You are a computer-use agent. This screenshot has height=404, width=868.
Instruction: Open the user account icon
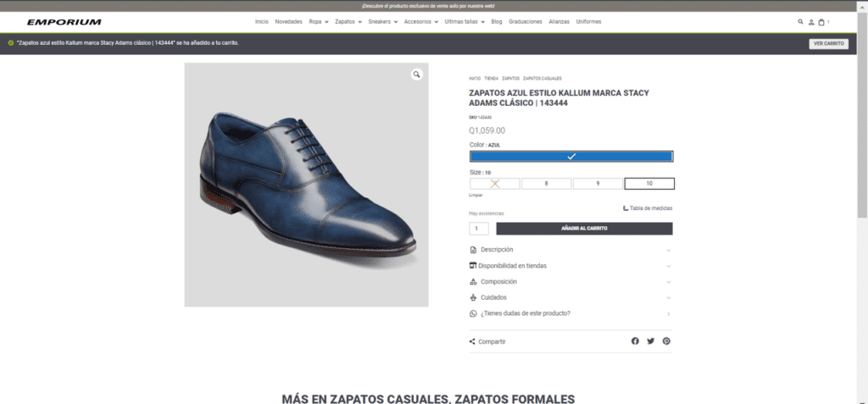(x=811, y=22)
